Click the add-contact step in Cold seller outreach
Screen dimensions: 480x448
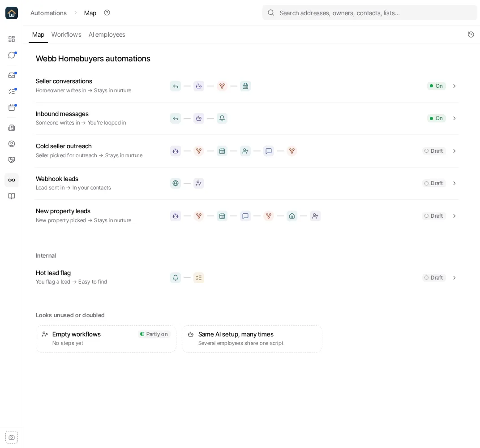(245, 151)
